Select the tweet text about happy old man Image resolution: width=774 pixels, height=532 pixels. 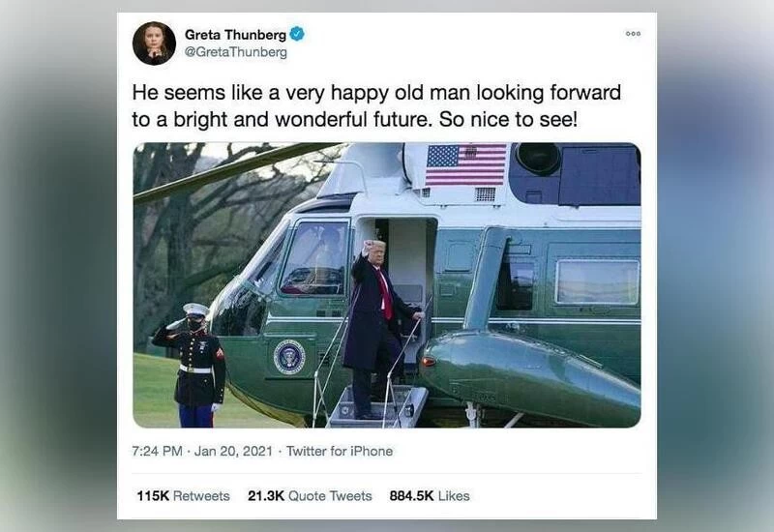[376, 105]
